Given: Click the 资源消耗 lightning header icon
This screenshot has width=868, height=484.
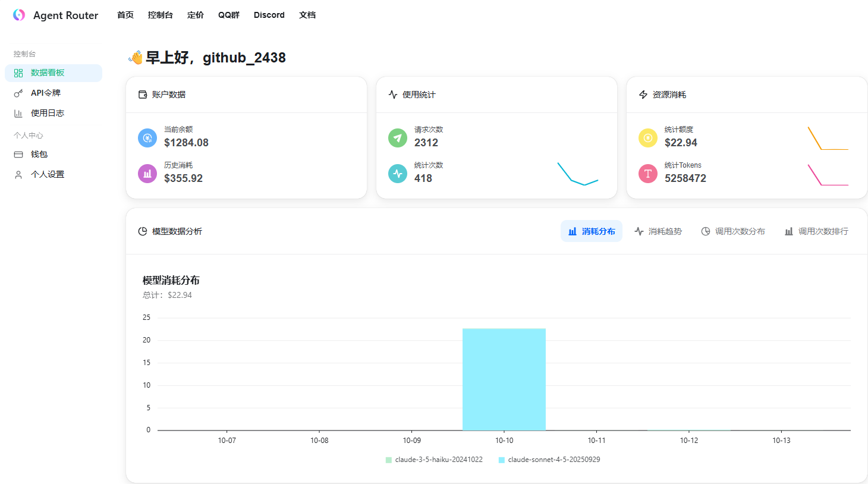Looking at the screenshot, I should [643, 95].
